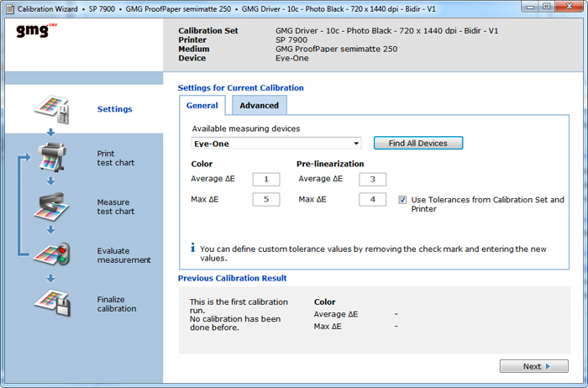
Task: Click the Evaluate measurement traffic light icon
Action: click(x=52, y=255)
